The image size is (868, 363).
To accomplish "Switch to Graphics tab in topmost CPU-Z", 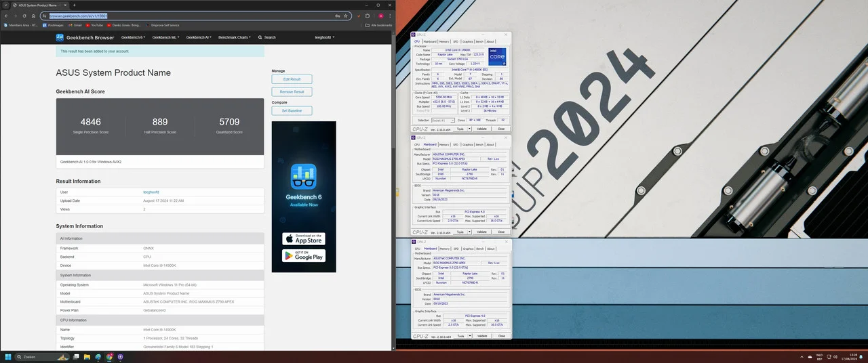I will pyautogui.click(x=468, y=42).
